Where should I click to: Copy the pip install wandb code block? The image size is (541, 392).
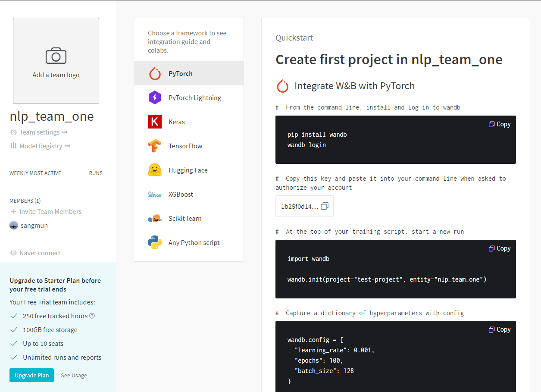500,124
